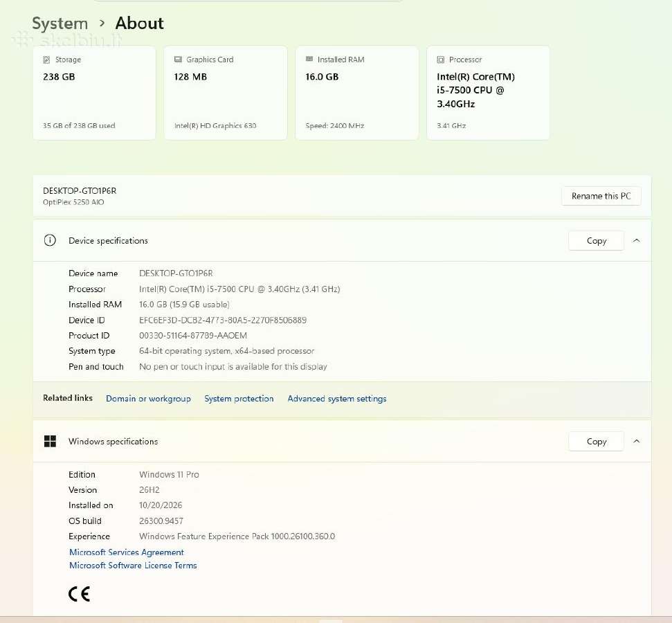The width and height of the screenshot is (672, 623).
Task: Select the Edition value Windows 11 Pro
Action: [169, 474]
